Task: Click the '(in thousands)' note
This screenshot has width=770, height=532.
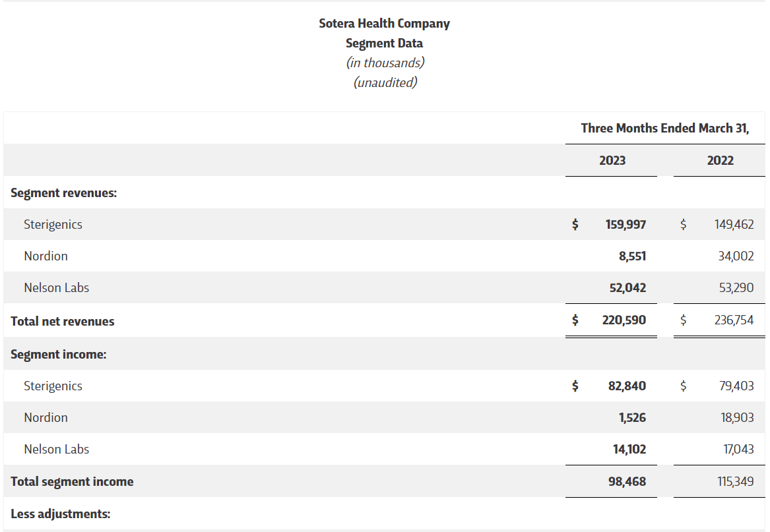Action: tap(385, 63)
